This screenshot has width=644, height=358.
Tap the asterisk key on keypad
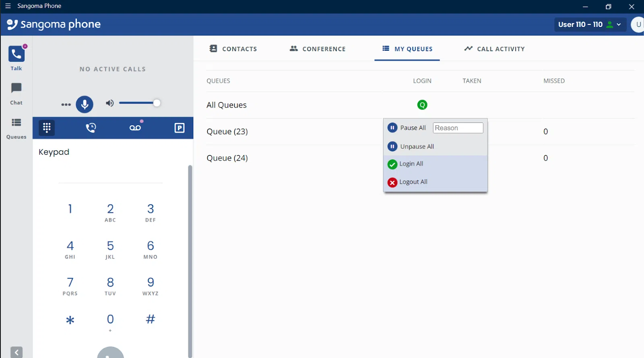70,320
